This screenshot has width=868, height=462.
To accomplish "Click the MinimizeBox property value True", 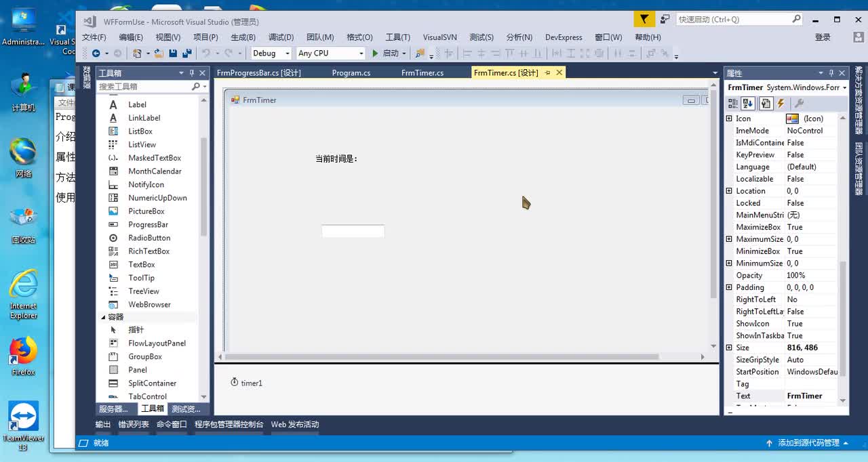I will click(x=811, y=251).
